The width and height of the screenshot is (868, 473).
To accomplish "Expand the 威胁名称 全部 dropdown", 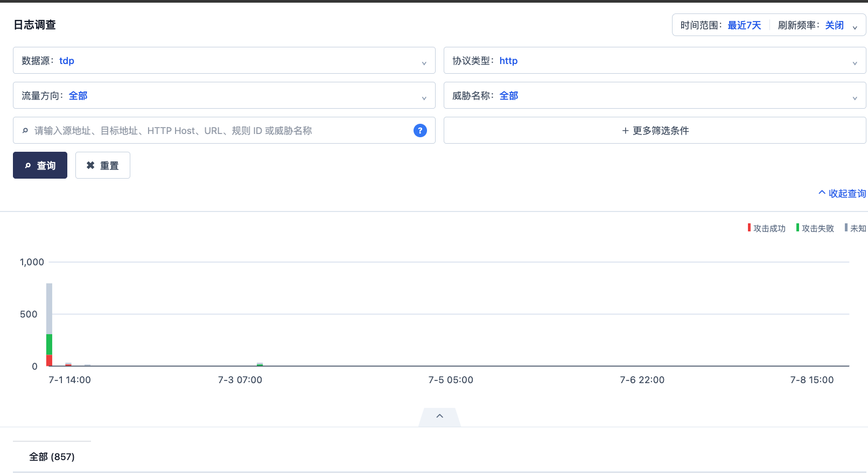I will coord(655,95).
